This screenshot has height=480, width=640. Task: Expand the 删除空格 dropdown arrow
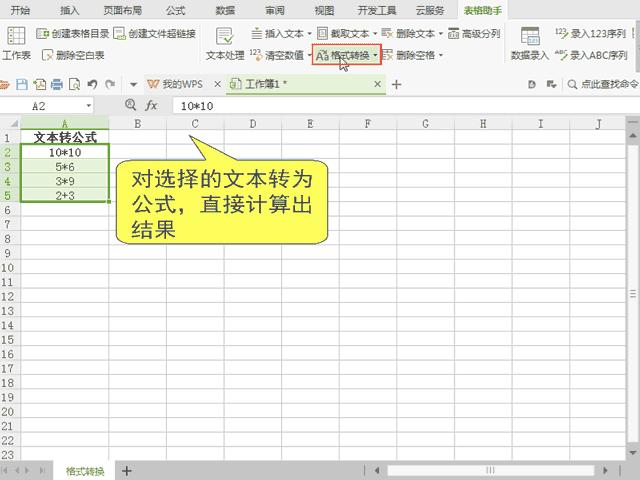(x=441, y=55)
